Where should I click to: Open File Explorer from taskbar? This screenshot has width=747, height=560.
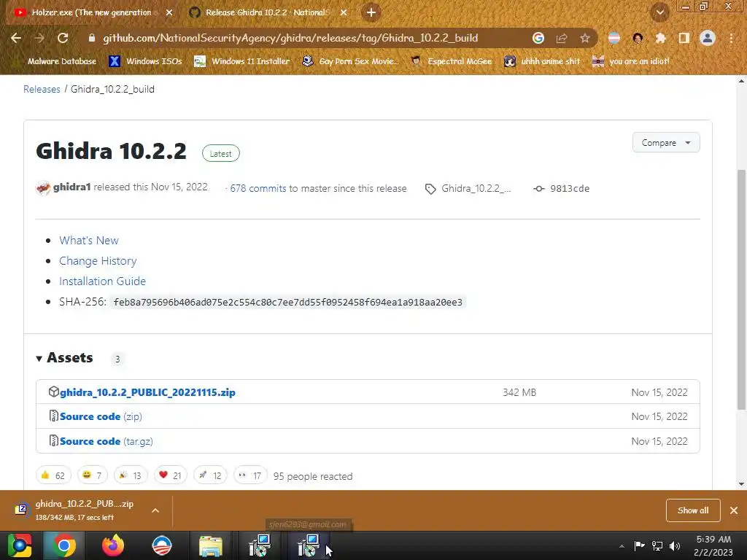[211, 545]
